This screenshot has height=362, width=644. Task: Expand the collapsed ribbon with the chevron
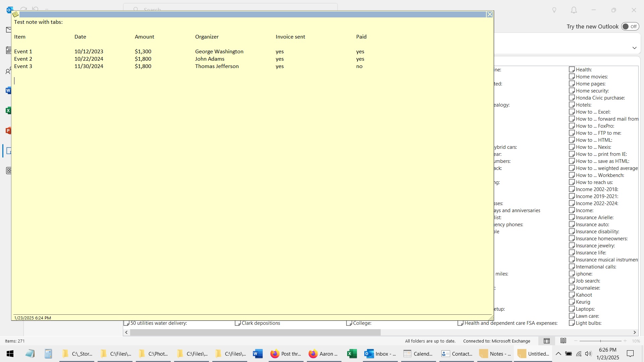click(x=634, y=48)
